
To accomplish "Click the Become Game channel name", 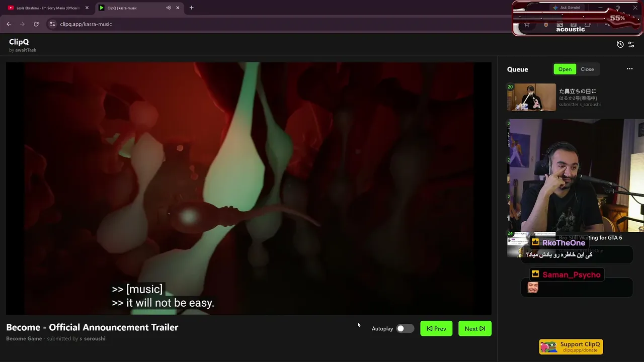I will pyautogui.click(x=24, y=339).
